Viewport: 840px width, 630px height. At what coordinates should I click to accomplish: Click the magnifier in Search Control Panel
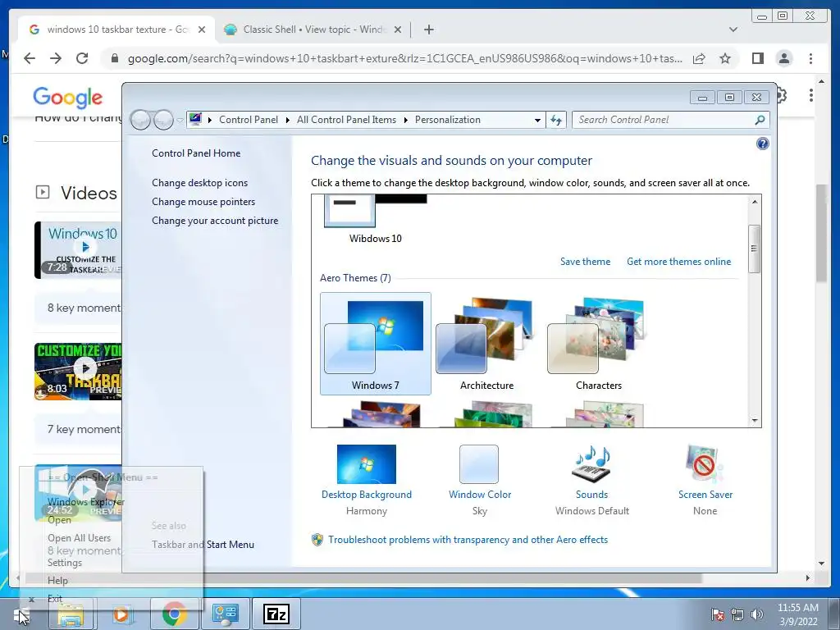760,120
